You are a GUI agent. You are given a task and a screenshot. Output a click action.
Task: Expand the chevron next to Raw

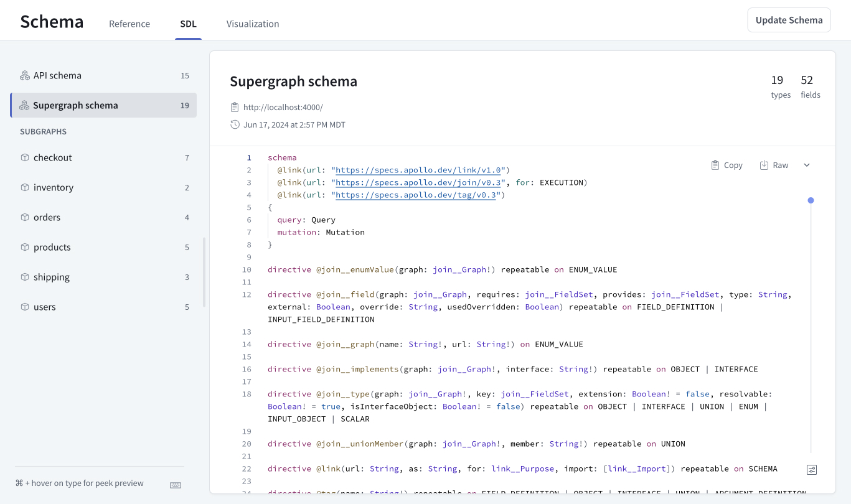[807, 165]
